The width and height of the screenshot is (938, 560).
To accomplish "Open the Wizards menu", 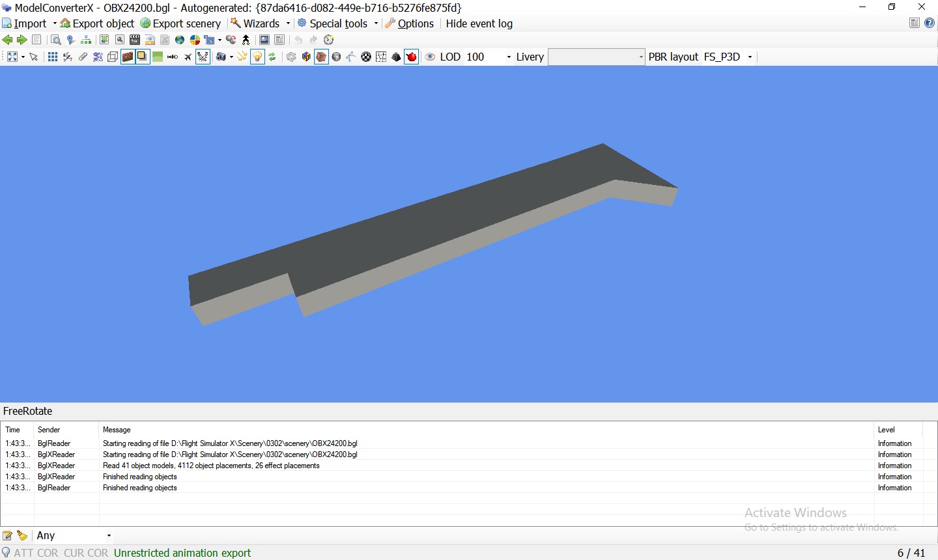I will point(261,23).
